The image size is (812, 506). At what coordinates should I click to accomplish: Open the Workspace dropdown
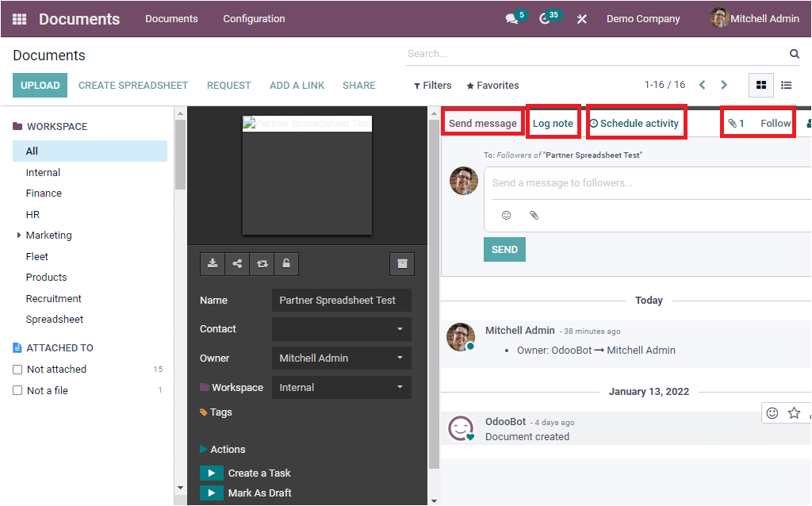pyautogui.click(x=400, y=387)
